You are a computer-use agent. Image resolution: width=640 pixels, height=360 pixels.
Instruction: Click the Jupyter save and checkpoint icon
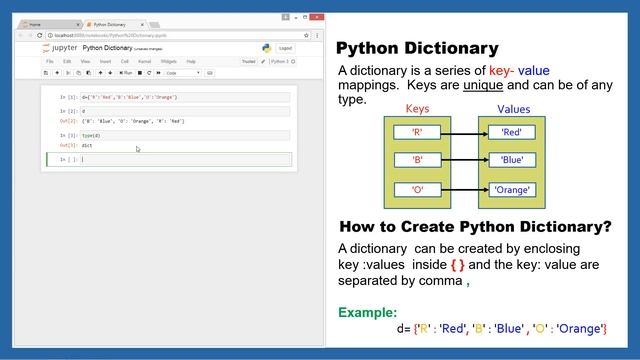pyautogui.click(x=46, y=73)
